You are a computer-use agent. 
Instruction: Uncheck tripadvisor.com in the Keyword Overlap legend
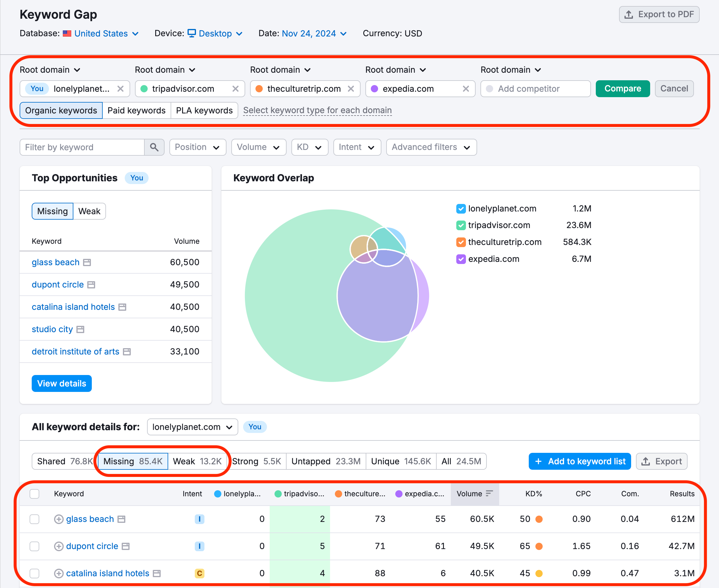(461, 225)
